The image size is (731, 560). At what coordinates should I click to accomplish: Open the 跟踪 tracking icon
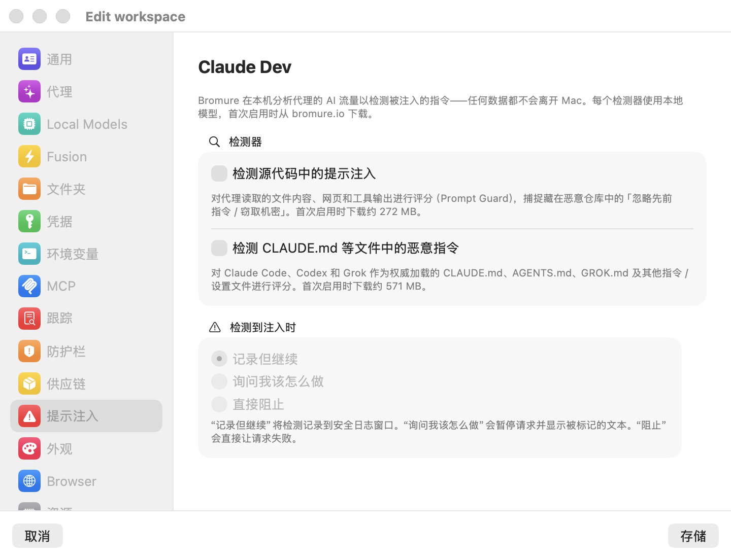click(29, 319)
